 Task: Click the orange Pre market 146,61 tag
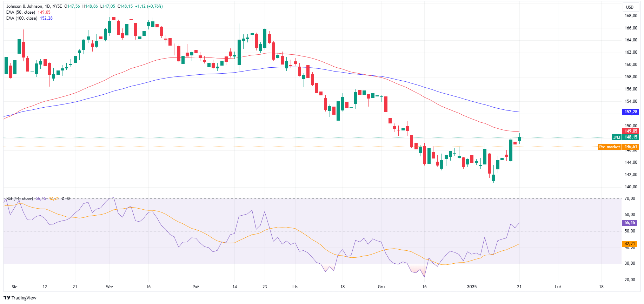618,147
